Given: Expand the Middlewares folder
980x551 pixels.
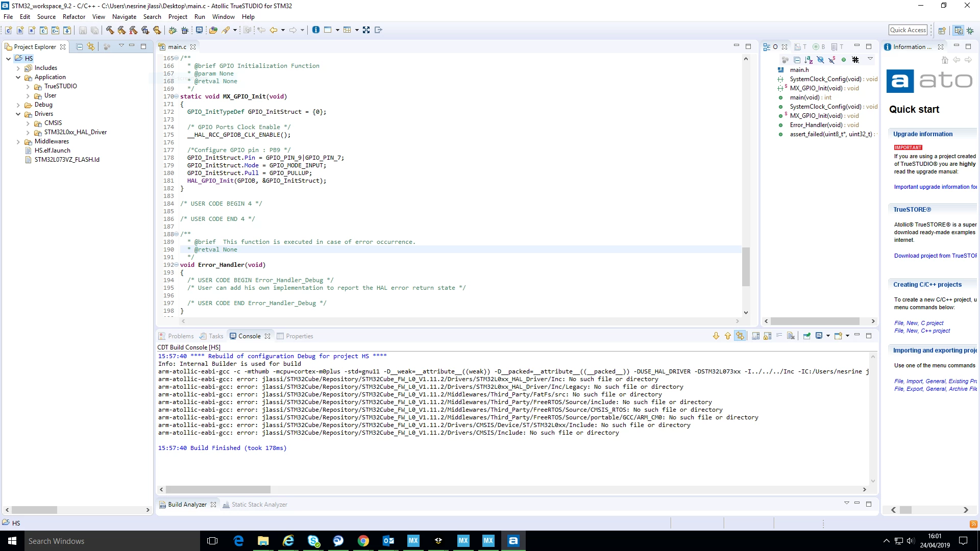Looking at the screenshot, I should coord(18,141).
